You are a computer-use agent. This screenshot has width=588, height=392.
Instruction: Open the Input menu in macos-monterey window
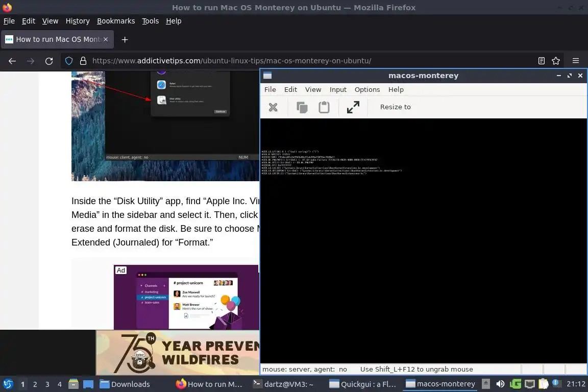tap(338, 90)
